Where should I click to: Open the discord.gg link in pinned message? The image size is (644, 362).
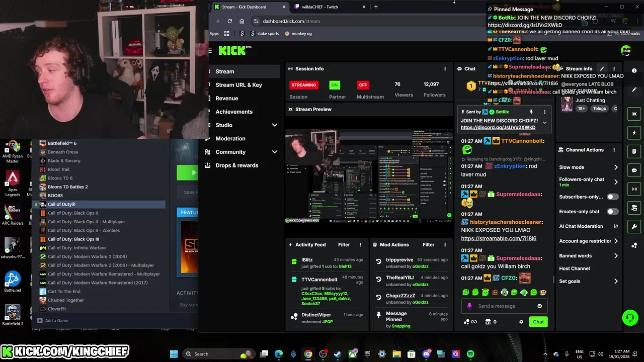pos(498,128)
